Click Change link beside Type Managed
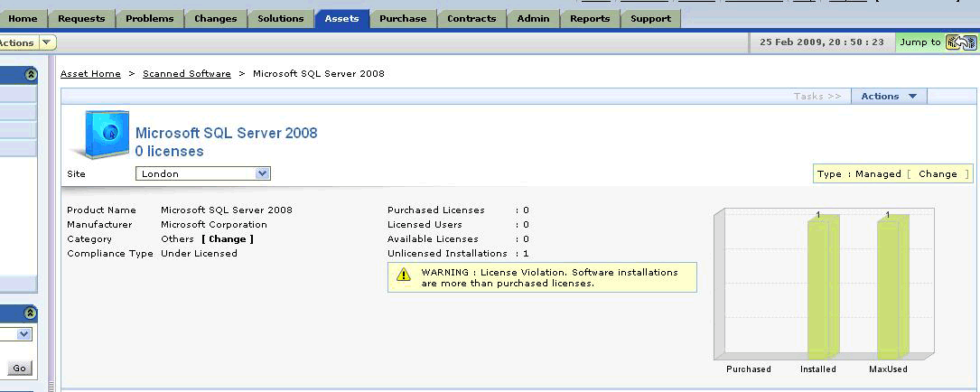The image size is (980, 392). tap(938, 173)
